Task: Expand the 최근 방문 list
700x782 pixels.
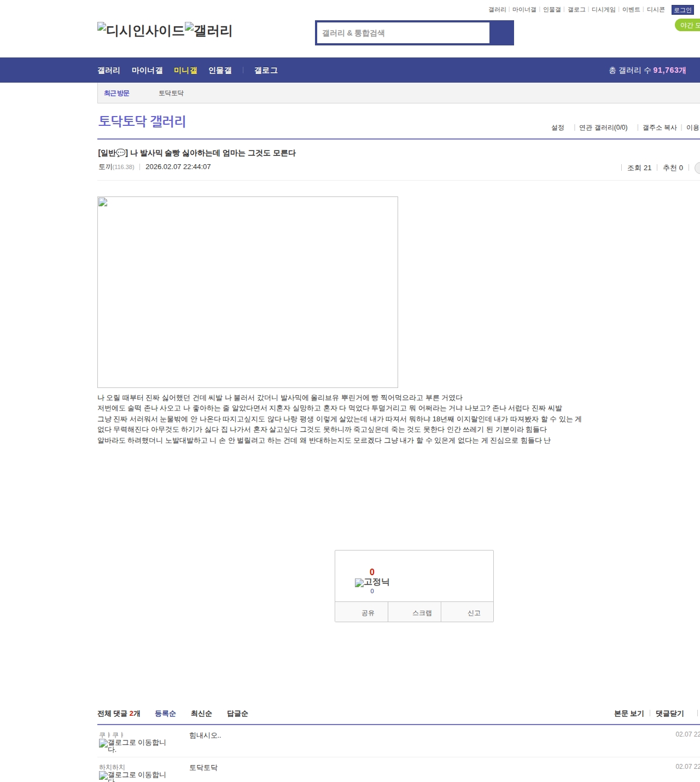Action: 116,94
